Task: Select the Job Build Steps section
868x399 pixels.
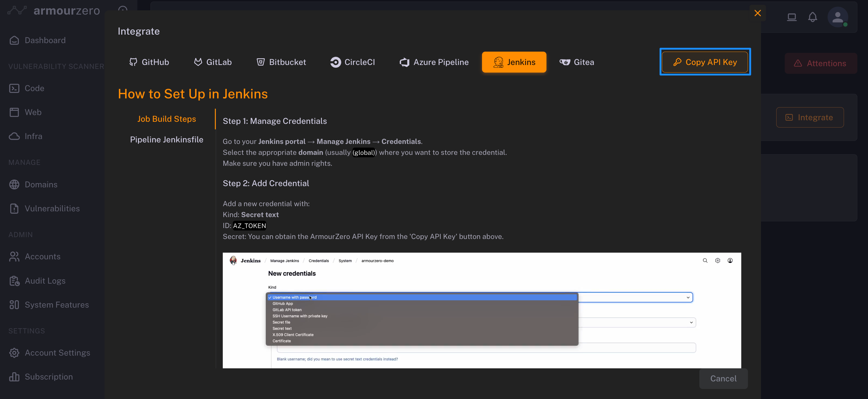Action: pos(167,119)
